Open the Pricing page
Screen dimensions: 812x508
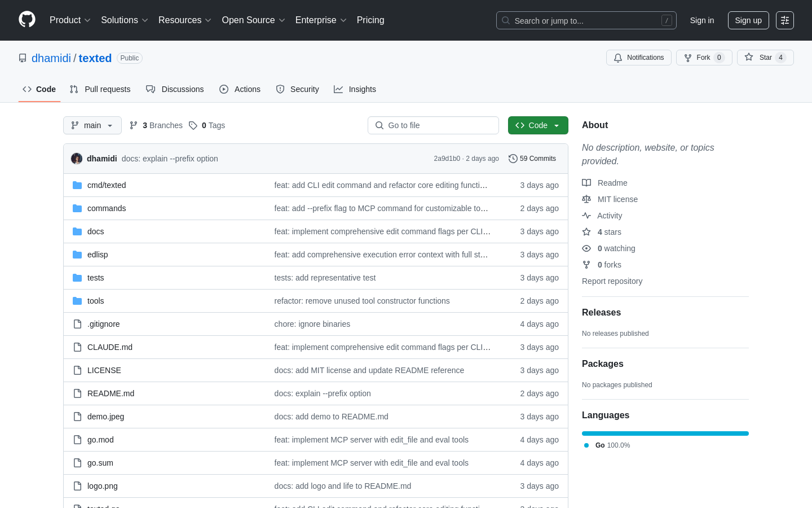pos(370,20)
